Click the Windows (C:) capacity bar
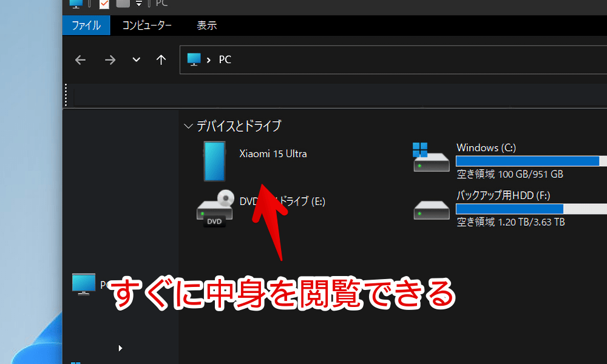The height and width of the screenshot is (364, 607). point(532,161)
